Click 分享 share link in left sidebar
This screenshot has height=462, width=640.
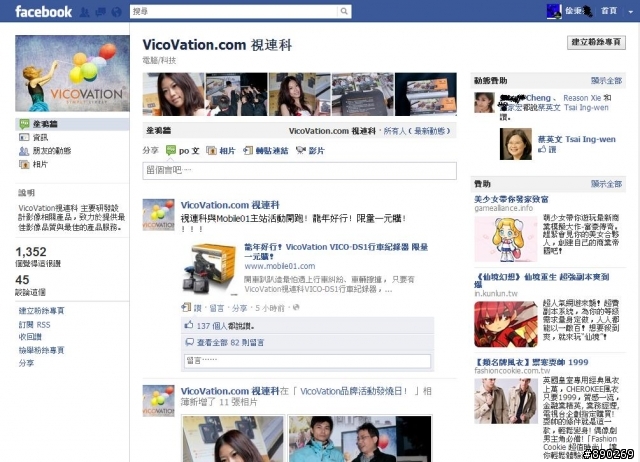pyautogui.click(x=27, y=363)
